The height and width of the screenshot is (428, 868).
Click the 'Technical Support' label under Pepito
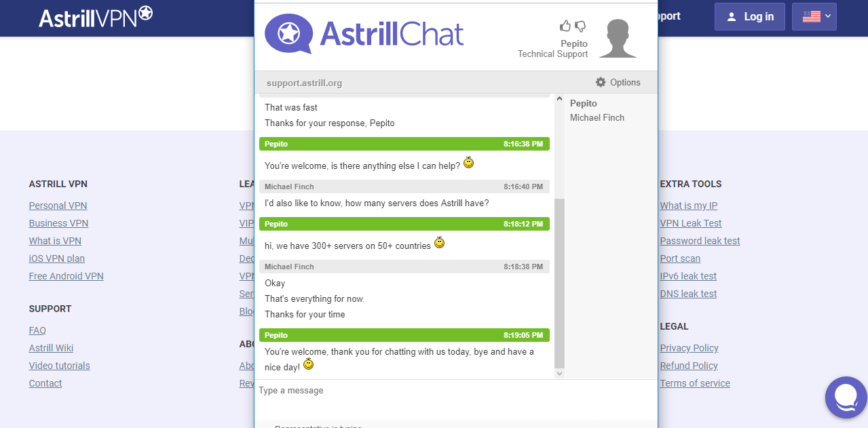(x=552, y=54)
